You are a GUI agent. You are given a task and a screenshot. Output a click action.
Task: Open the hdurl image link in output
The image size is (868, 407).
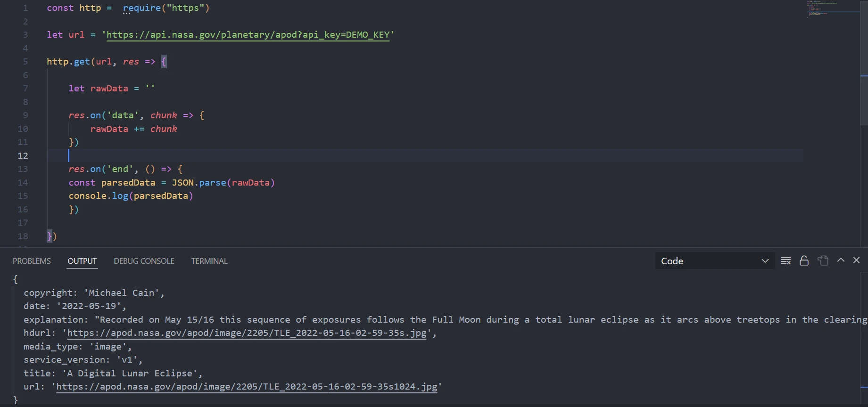click(x=247, y=333)
